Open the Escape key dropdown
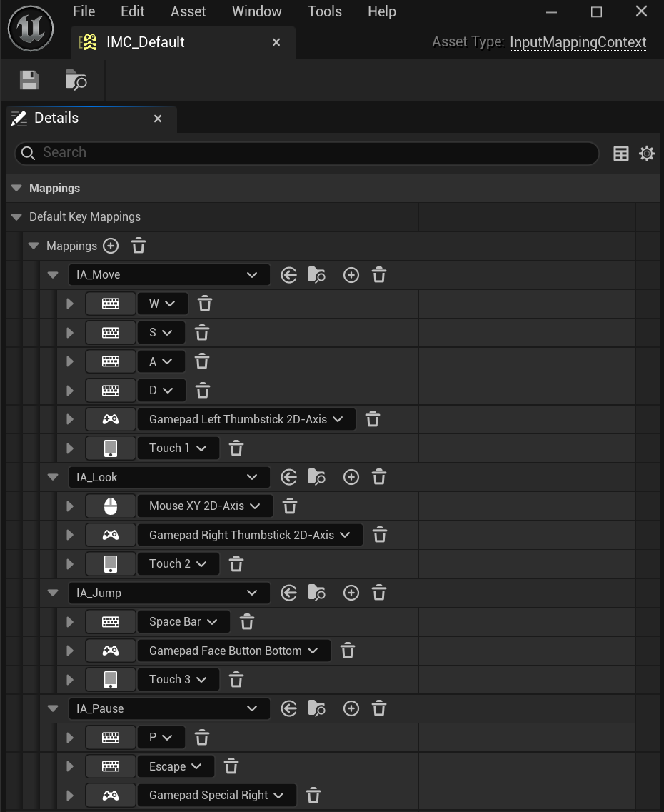The height and width of the screenshot is (812, 664). 176,766
